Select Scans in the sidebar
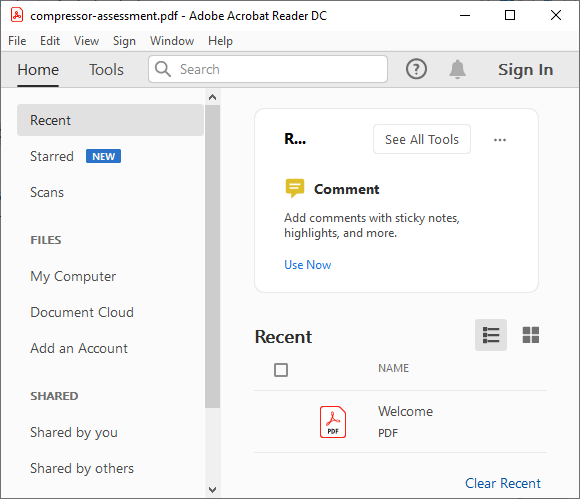This screenshot has width=580, height=499. [47, 192]
